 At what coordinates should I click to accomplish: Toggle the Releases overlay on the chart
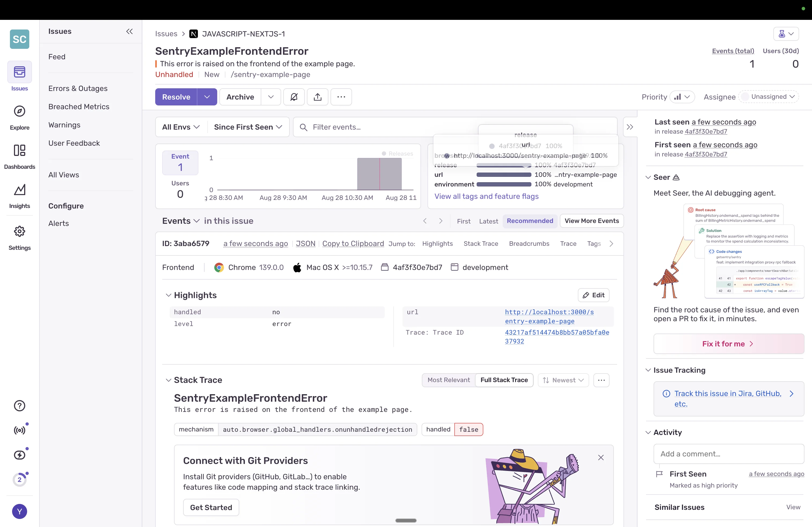click(397, 153)
